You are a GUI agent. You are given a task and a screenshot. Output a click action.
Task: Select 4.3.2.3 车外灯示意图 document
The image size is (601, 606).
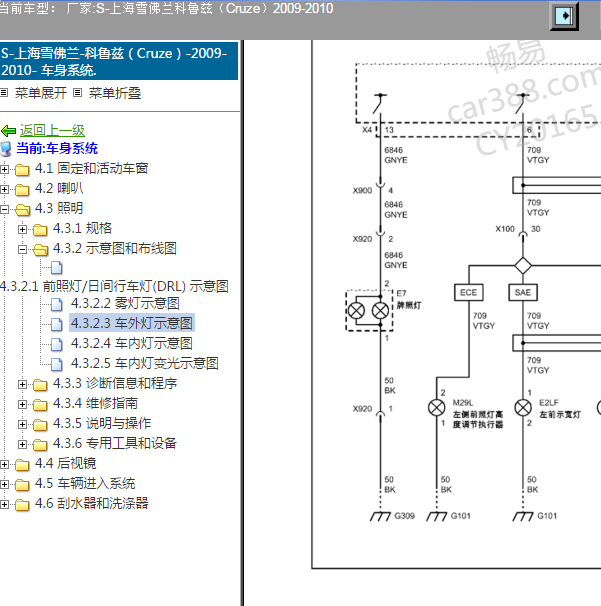click(132, 323)
